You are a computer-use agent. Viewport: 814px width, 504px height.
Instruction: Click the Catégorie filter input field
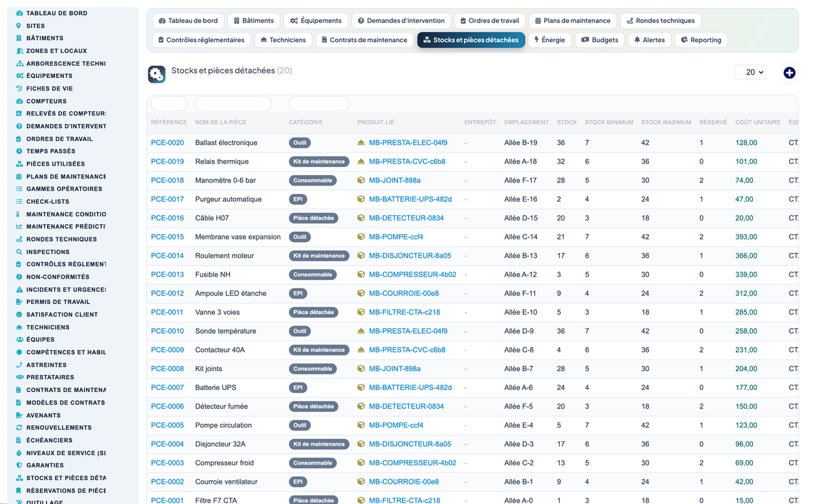(319, 104)
